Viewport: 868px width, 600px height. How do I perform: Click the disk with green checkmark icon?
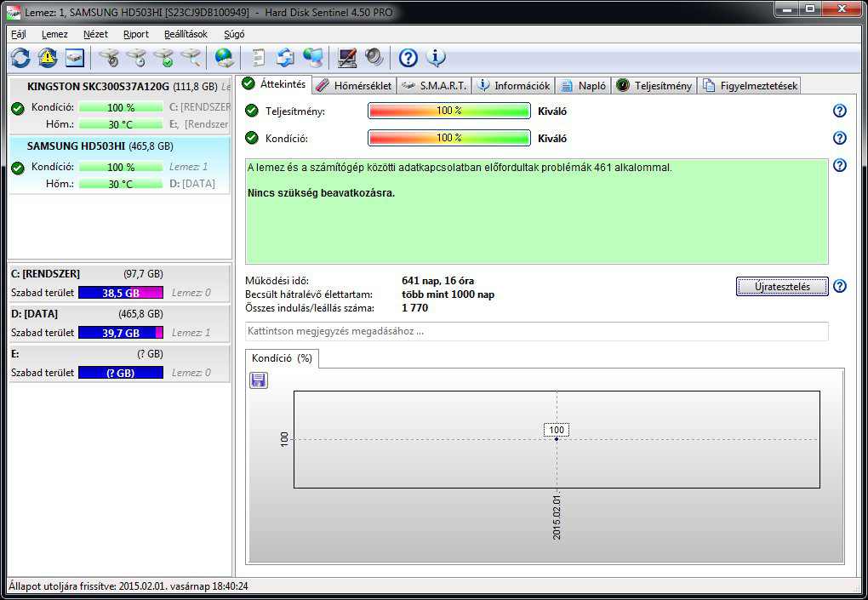(164, 58)
